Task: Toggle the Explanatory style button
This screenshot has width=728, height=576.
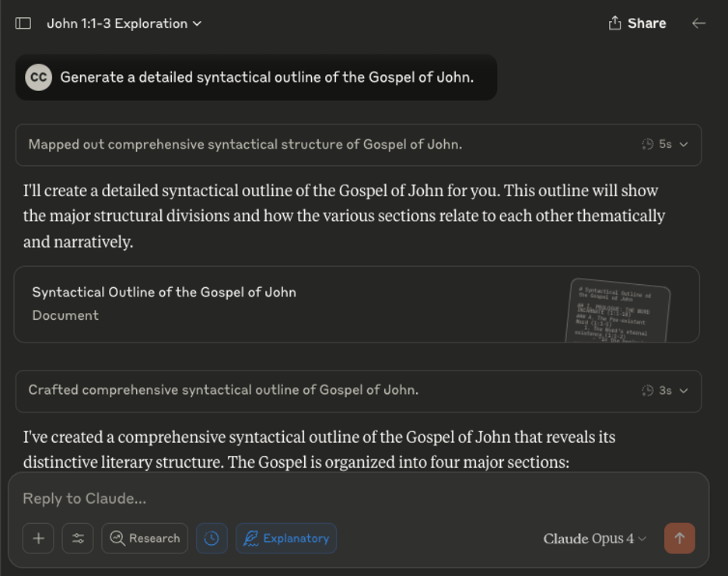Action: [x=286, y=538]
